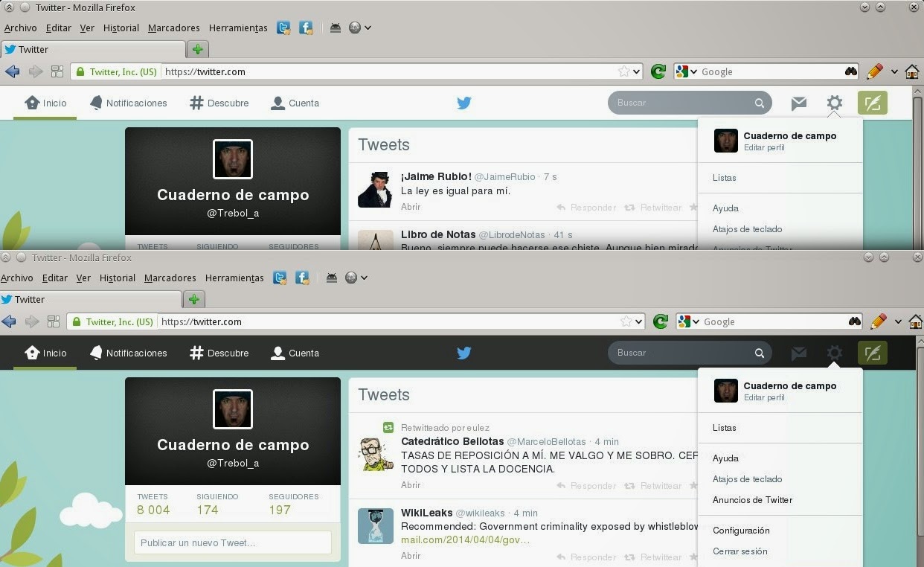Open Anuncios de Twitter in bottom dropdown
Viewport: 924px width, 567px height.
(752, 500)
